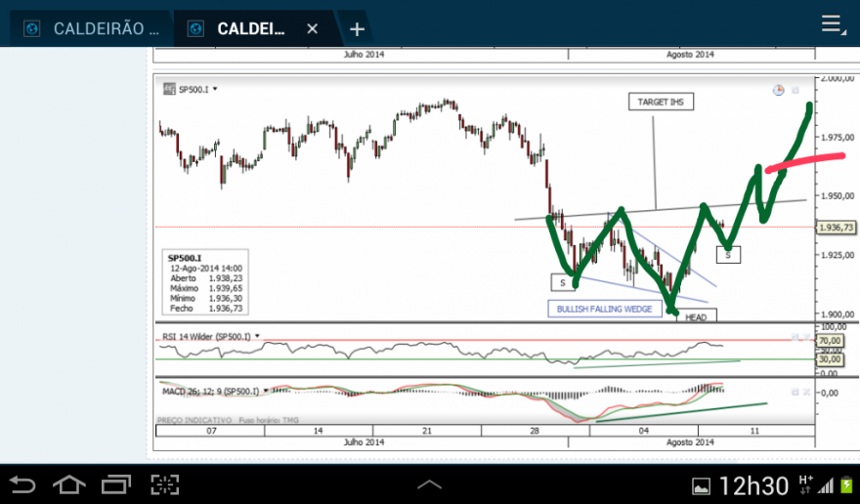The width and height of the screenshot is (860, 504).
Task: Click the 21 date cell on time axis
Action: (427, 431)
